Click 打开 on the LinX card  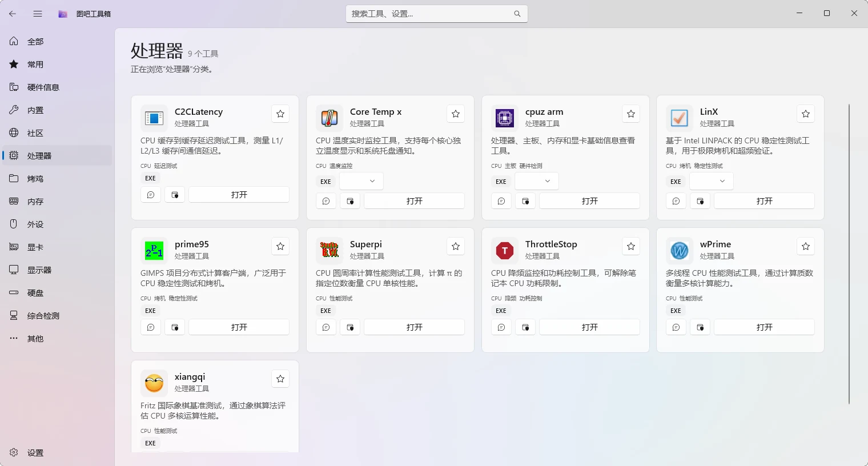765,201
